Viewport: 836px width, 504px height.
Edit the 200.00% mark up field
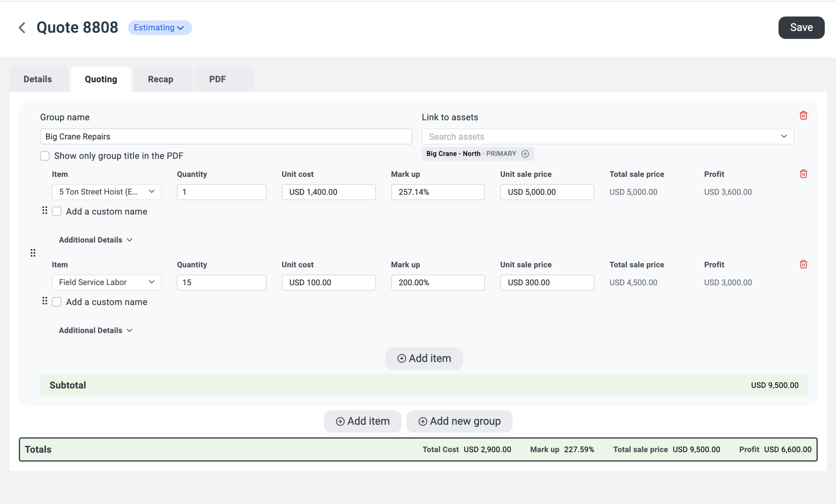click(x=438, y=283)
